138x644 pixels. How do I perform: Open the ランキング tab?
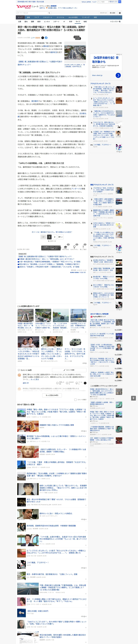coord(86,17)
